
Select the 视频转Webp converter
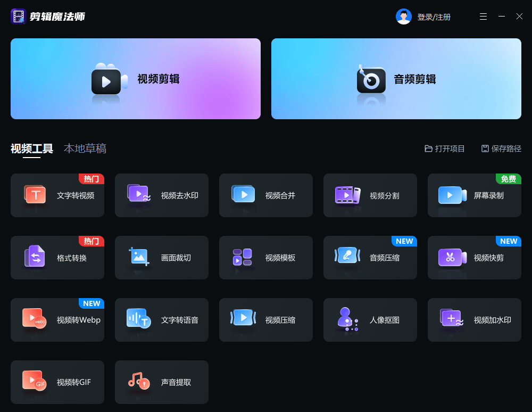coord(57,320)
